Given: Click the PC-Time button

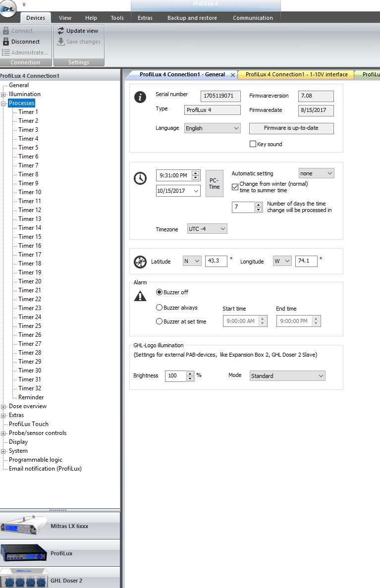Looking at the screenshot, I should pyautogui.click(x=214, y=183).
